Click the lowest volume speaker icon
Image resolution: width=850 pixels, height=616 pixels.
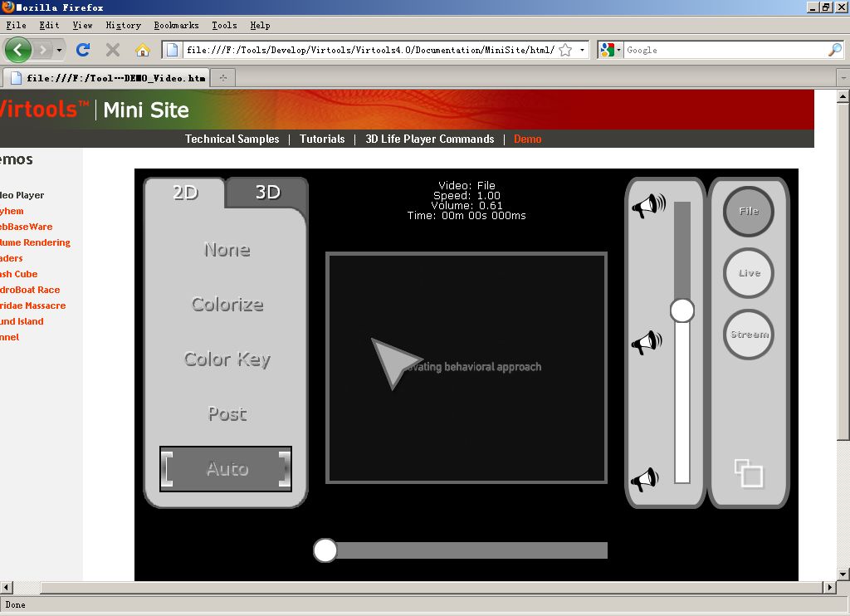coord(643,479)
